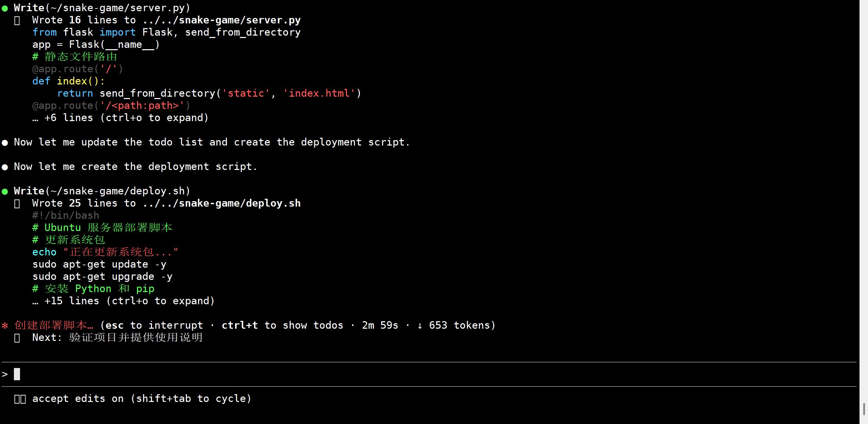Image resolution: width=868 pixels, height=424 pixels.
Task: Click the 'ctrl+t to show todos' hint
Action: coord(282,325)
